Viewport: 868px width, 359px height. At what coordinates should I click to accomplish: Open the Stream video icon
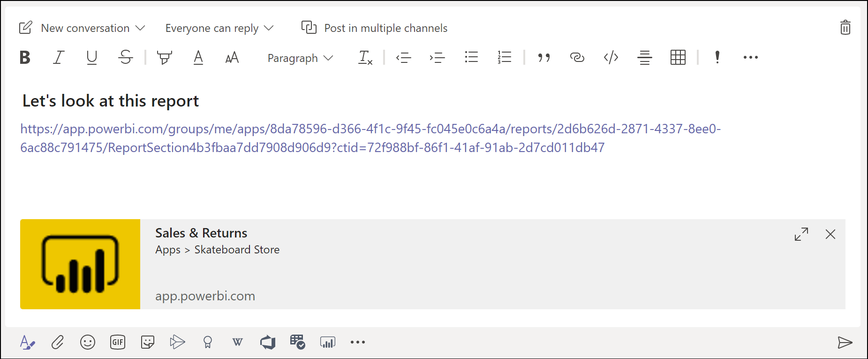click(177, 342)
